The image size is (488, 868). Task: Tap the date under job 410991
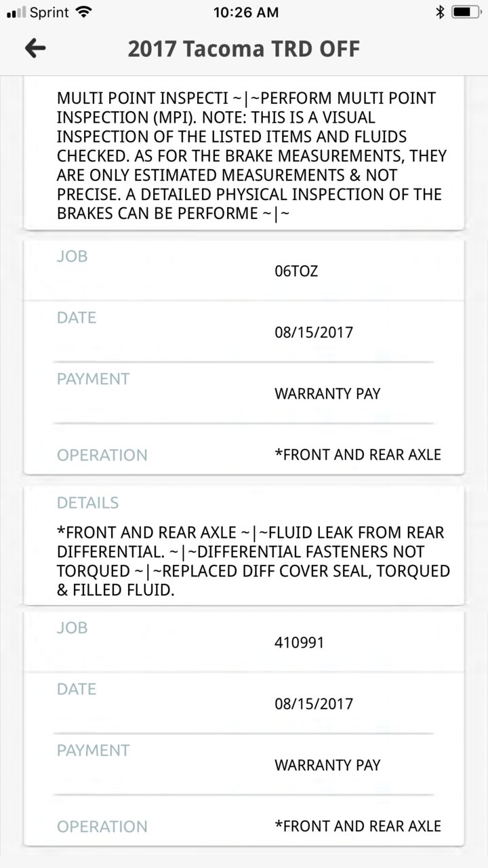314,704
